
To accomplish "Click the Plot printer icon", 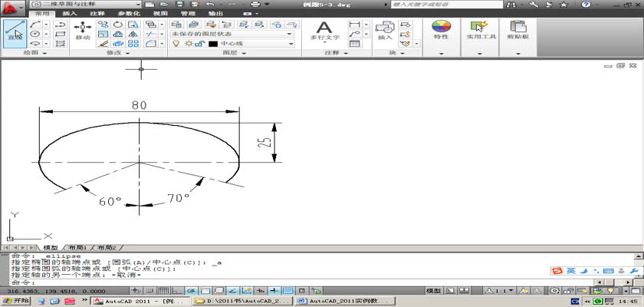I will 255,4.
